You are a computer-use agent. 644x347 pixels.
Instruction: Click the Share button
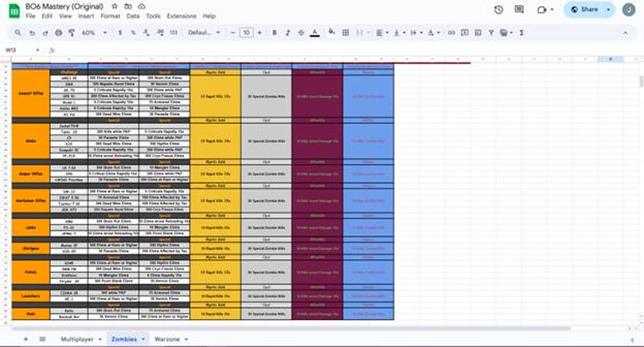(585, 10)
